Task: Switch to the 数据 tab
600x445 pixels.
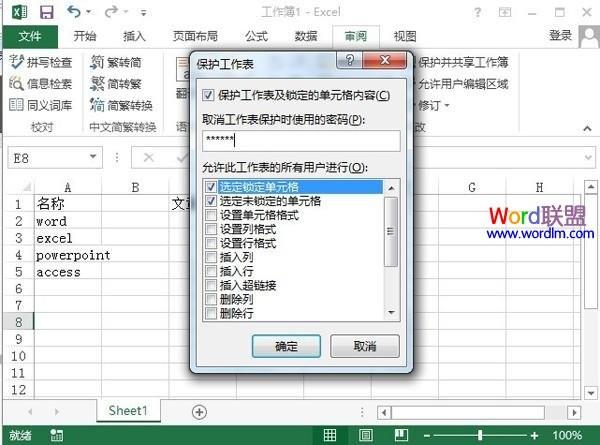Action: coord(306,36)
